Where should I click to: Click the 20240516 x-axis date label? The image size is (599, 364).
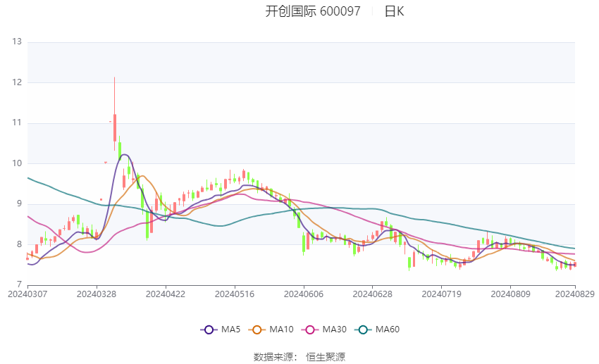tap(235, 294)
